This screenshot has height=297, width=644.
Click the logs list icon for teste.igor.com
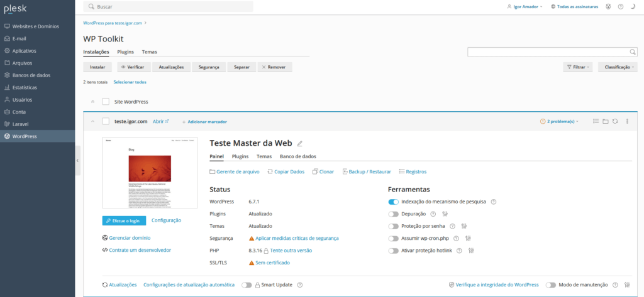pyautogui.click(x=596, y=121)
